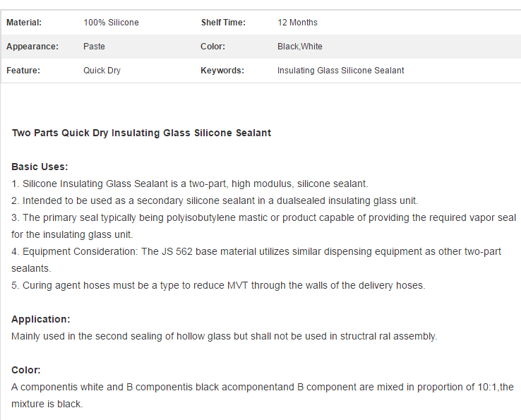Click the Color section heading

coord(26,370)
